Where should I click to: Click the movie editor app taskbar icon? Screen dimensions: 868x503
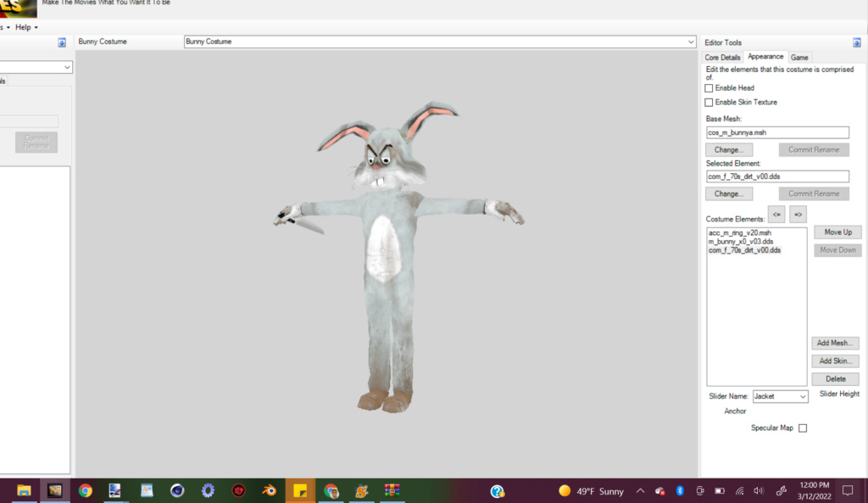[55, 491]
